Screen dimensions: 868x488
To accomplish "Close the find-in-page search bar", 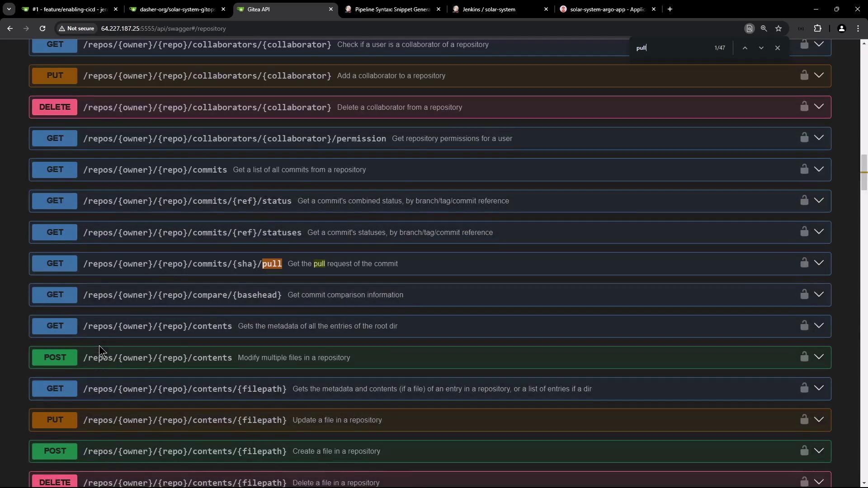I will pyautogui.click(x=777, y=48).
